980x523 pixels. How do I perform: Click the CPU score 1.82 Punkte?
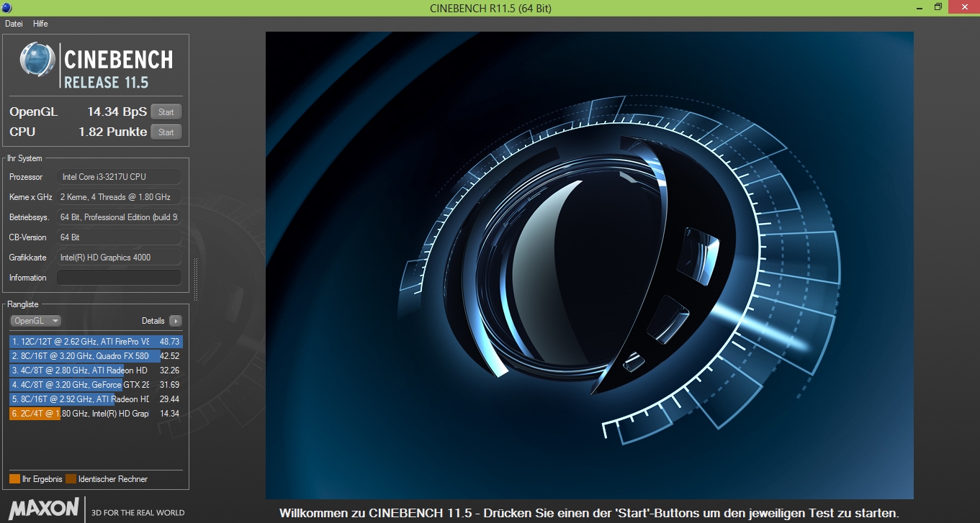[113, 132]
